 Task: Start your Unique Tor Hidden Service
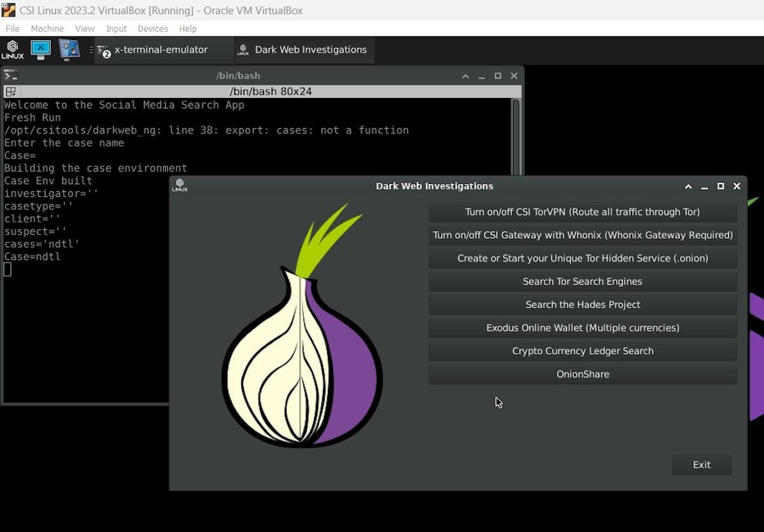tap(583, 258)
